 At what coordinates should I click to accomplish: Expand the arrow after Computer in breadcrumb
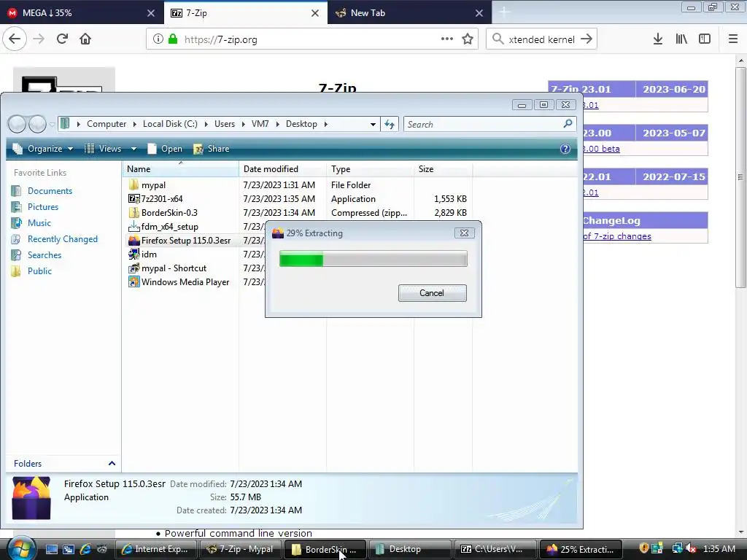tap(134, 124)
